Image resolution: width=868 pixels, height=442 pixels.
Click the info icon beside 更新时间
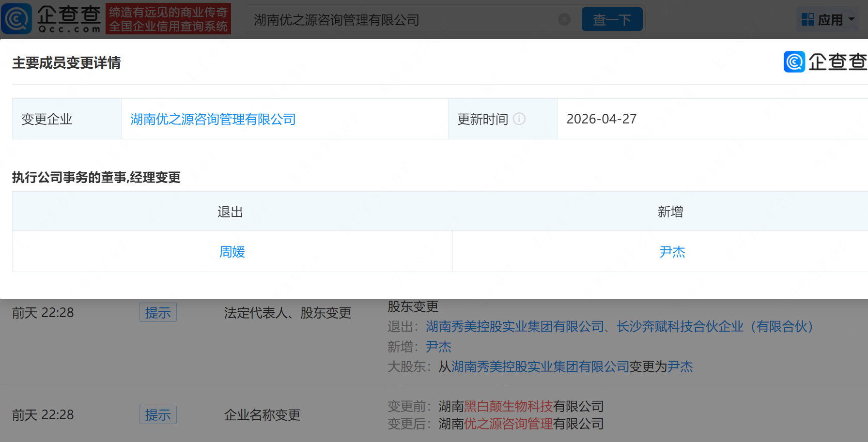point(519,119)
